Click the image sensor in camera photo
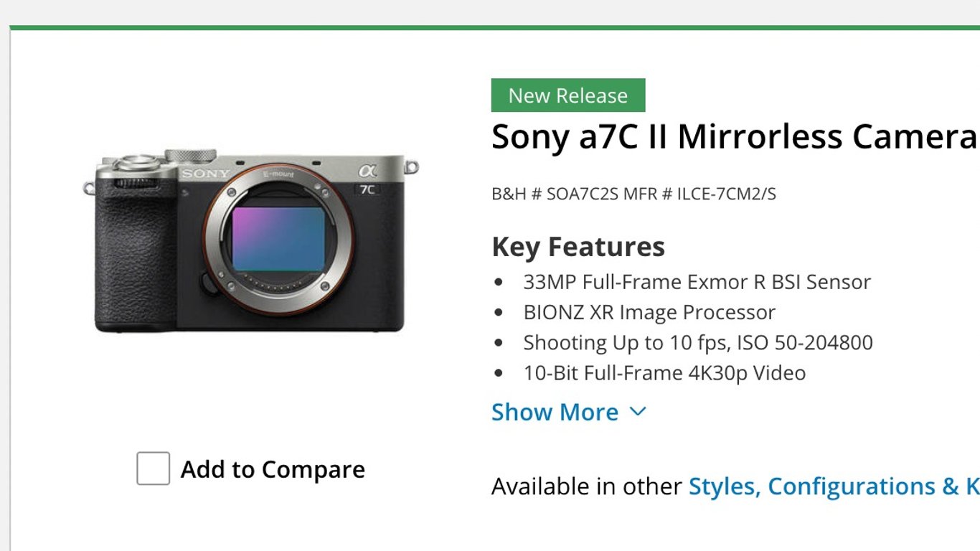Viewport: 980px width, 551px height. pos(278,238)
